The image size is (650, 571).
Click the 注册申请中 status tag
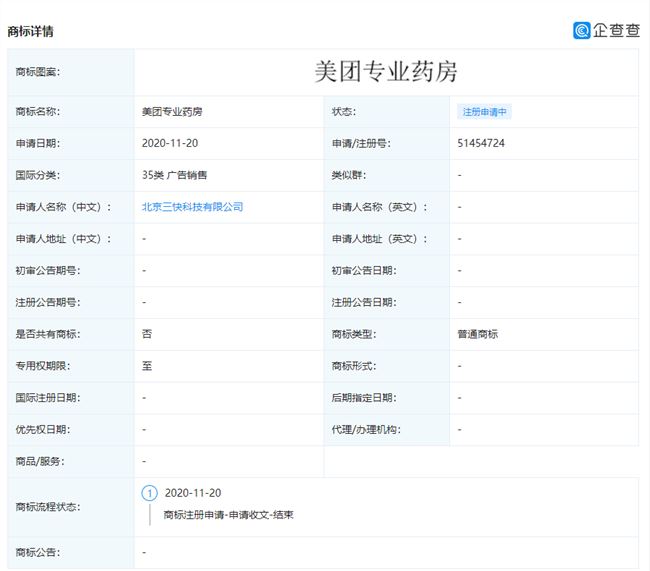tap(484, 112)
